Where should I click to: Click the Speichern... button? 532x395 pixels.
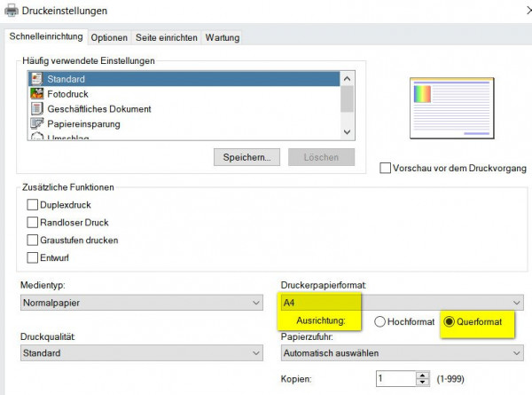tap(246, 157)
